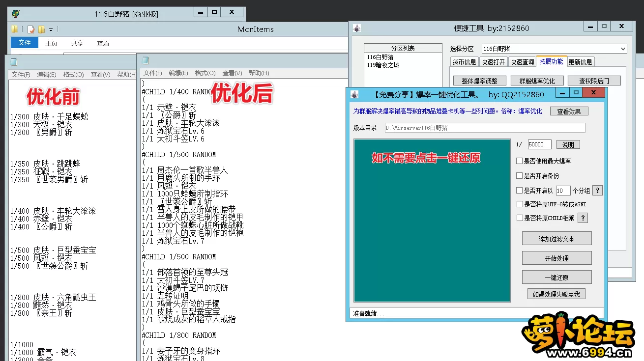Click the 整体爆率调整 button

(479, 81)
